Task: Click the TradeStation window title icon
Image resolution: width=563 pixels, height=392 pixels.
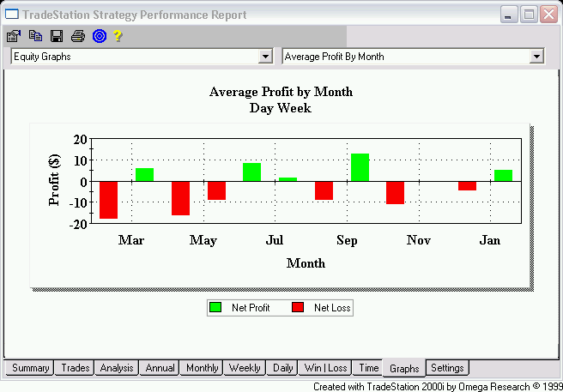Action: pos(11,15)
